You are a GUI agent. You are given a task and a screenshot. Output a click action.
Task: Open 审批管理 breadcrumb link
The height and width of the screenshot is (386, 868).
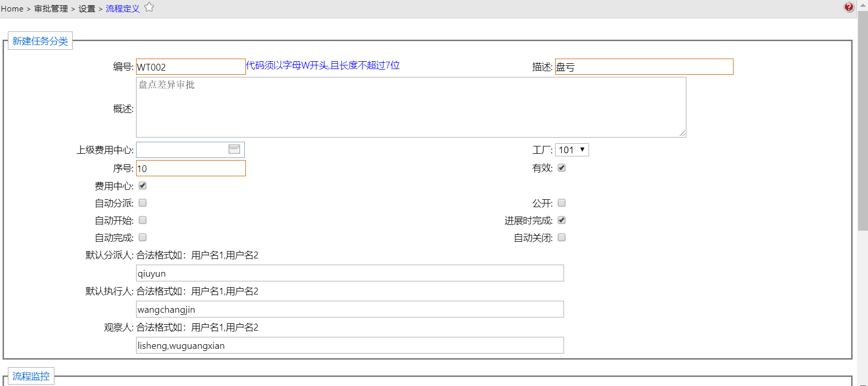point(51,9)
